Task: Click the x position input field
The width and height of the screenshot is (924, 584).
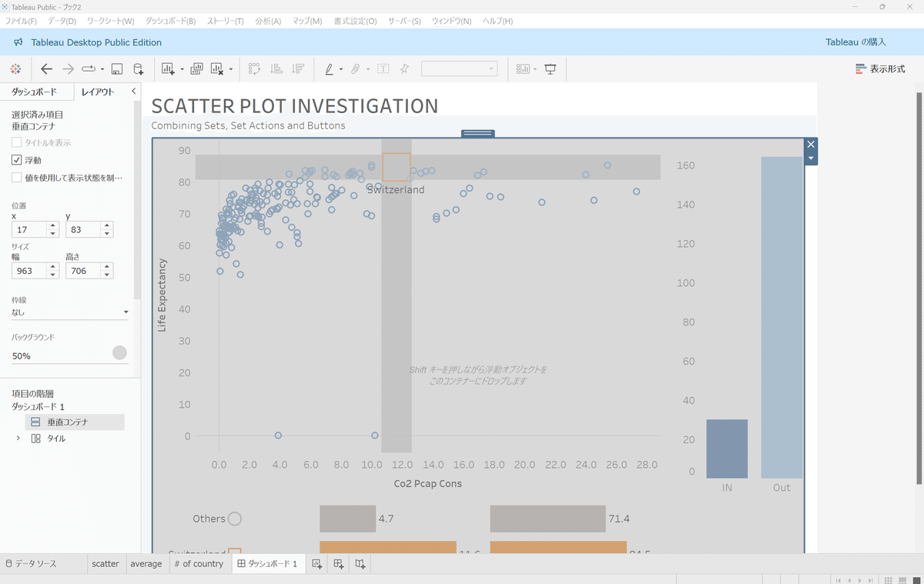Action: (30, 229)
